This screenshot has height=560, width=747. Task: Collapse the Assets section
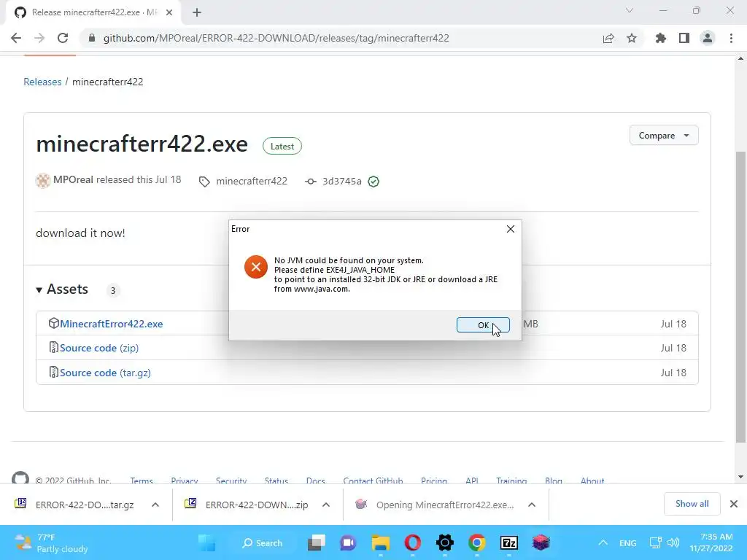[62, 289]
